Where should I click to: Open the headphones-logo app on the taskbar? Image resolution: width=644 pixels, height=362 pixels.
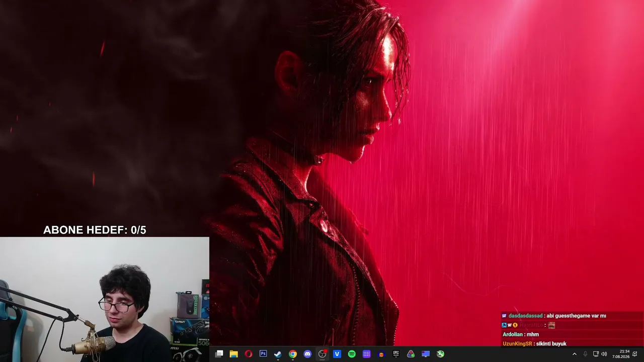(381, 354)
